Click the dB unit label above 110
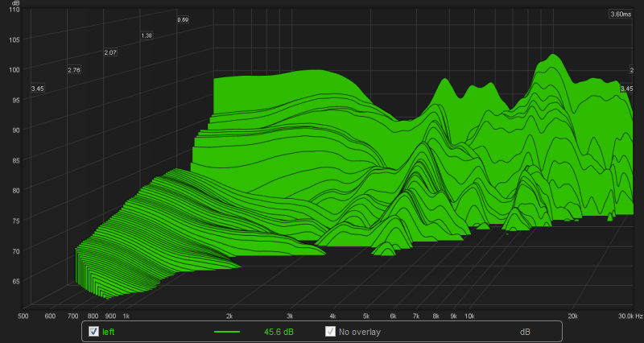644x343 pixels. pos(15,3)
